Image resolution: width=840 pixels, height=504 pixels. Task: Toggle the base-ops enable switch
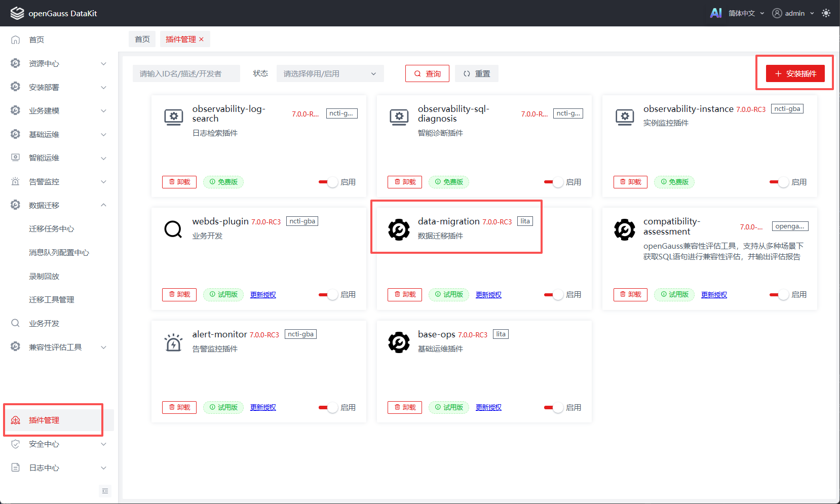pyautogui.click(x=554, y=408)
